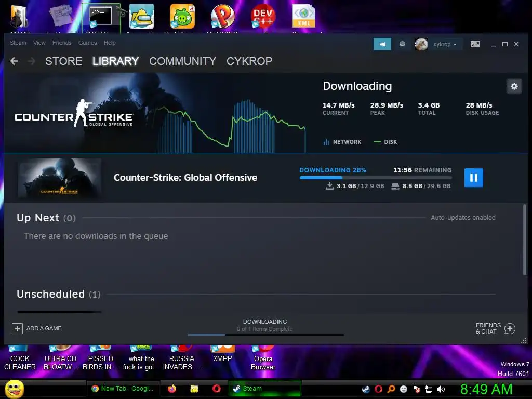Click the Unscheduled (1) section header
Image resolution: width=532 pixels, height=399 pixels.
pyautogui.click(x=59, y=294)
